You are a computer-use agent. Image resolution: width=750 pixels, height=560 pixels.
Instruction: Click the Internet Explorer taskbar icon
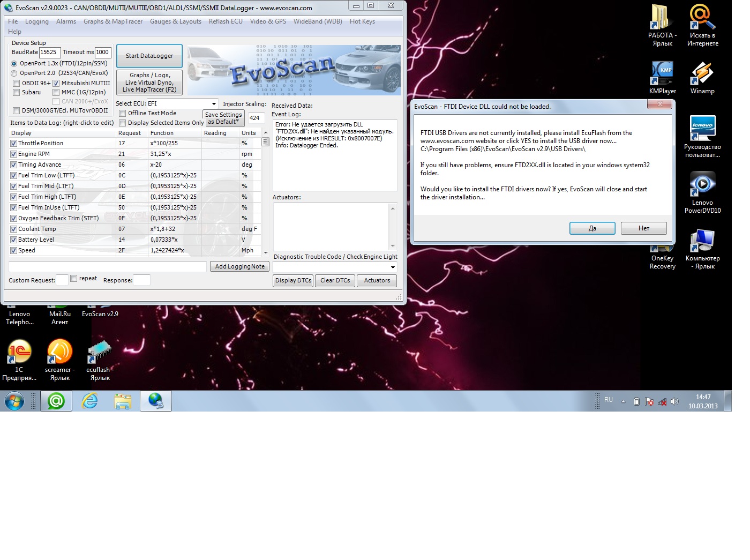coord(89,401)
